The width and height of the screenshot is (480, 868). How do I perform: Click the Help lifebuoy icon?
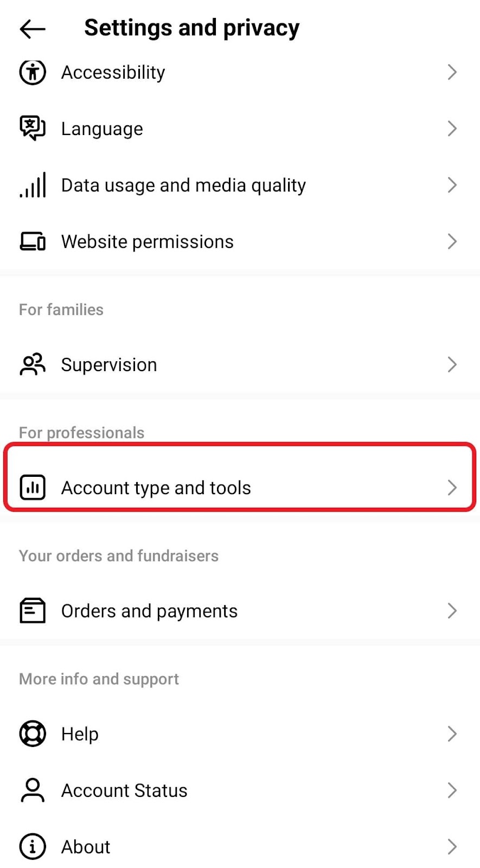[33, 734]
